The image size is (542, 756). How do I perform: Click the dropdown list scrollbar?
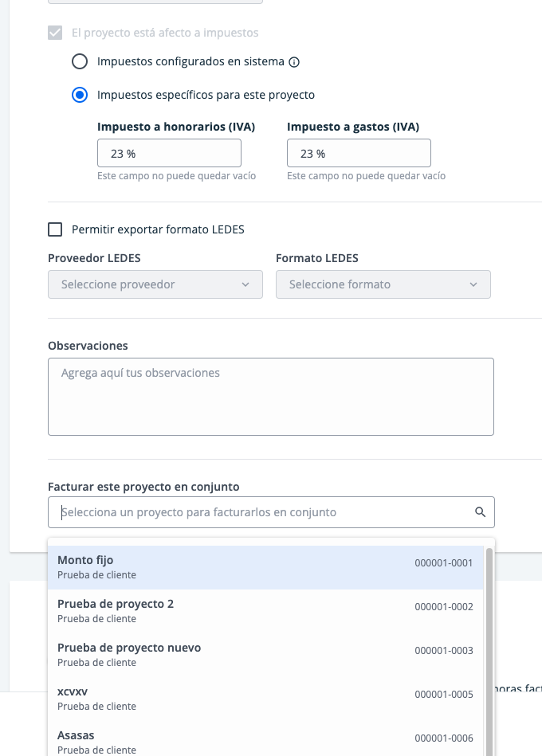coord(489,651)
